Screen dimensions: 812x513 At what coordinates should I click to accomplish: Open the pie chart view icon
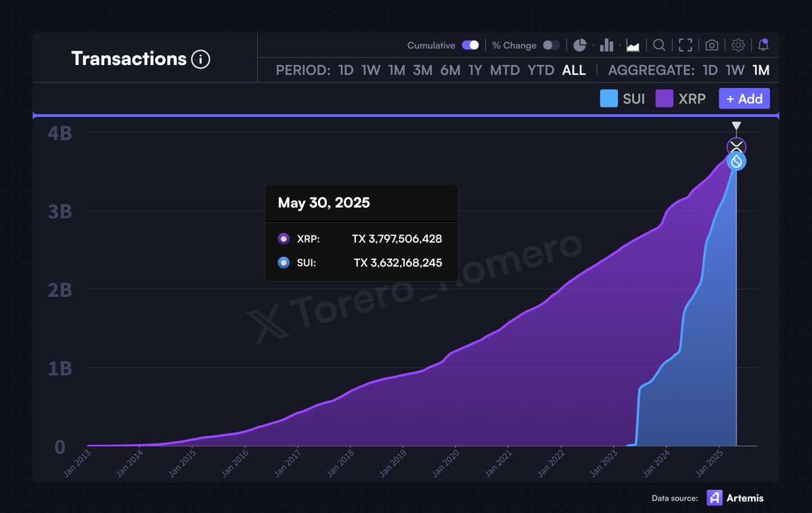580,45
